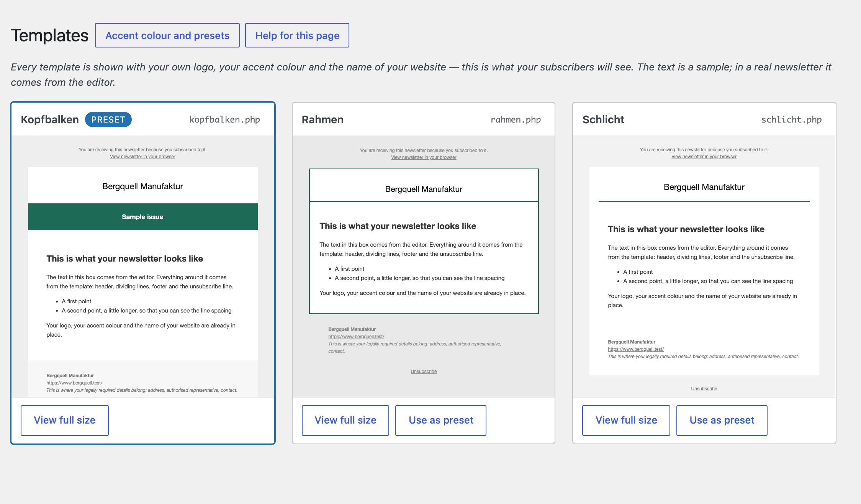The width and height of the screenshot is (861, 504).
Task: Click the italic intro description text
Action: 421,75
